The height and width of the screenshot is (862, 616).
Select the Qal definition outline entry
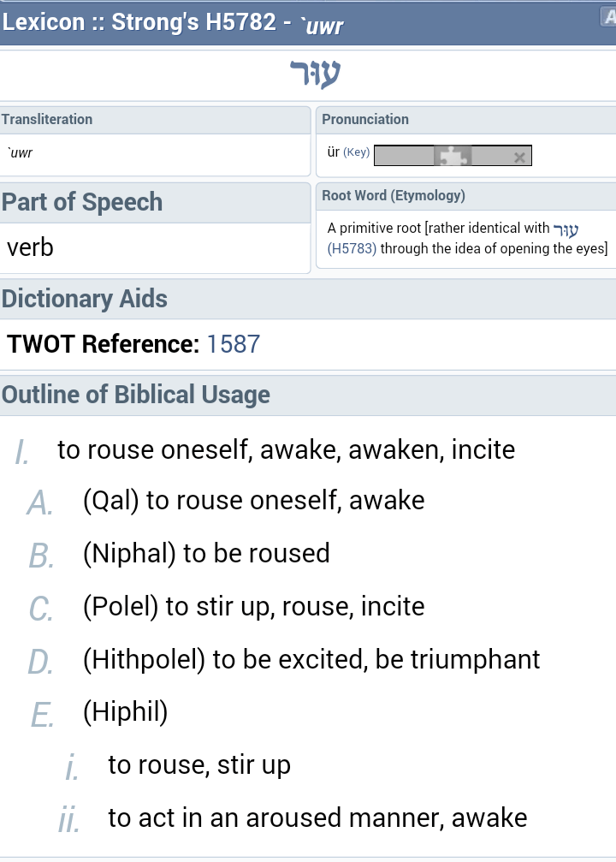[x=253, y=500]
